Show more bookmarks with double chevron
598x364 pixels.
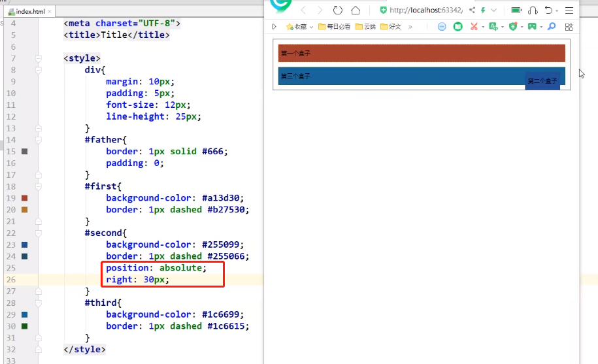tap(410, 27)
